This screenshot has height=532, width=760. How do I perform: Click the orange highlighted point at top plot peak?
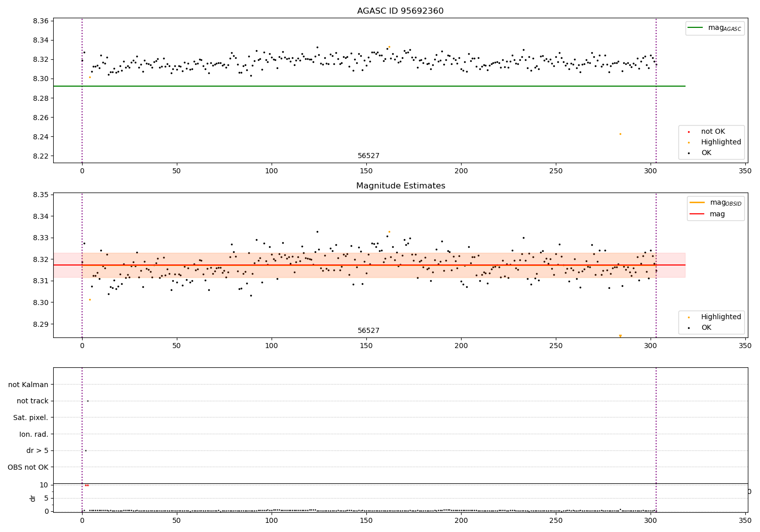(389, 47)
